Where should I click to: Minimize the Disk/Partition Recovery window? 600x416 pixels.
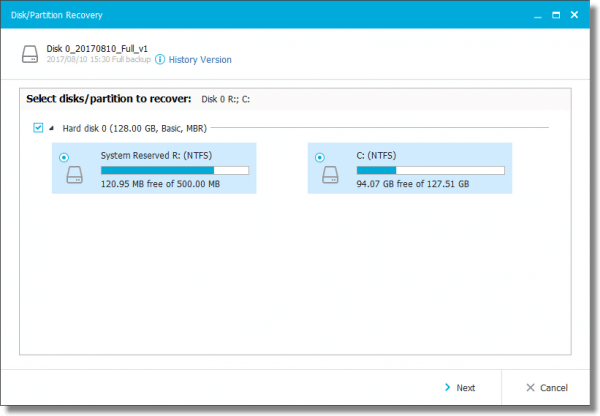pyautogui.click(x=538, y=15)
